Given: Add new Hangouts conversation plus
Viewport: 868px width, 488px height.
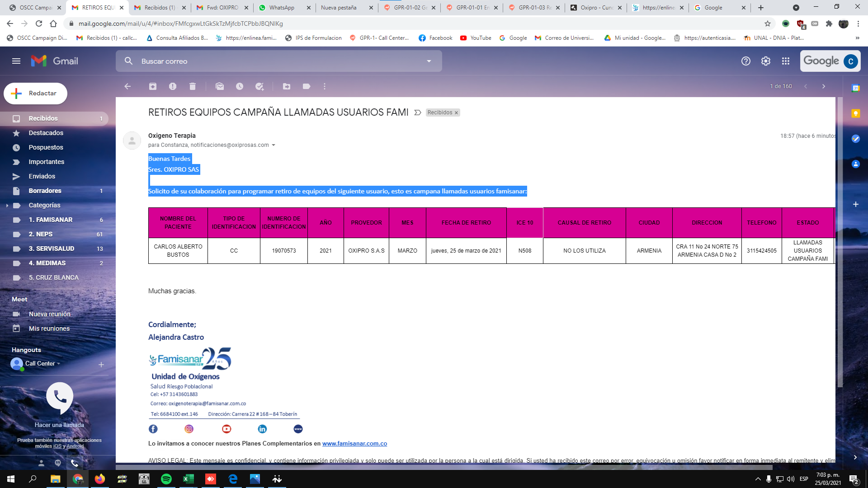Looking at the screenshot, I should [101, 365].
